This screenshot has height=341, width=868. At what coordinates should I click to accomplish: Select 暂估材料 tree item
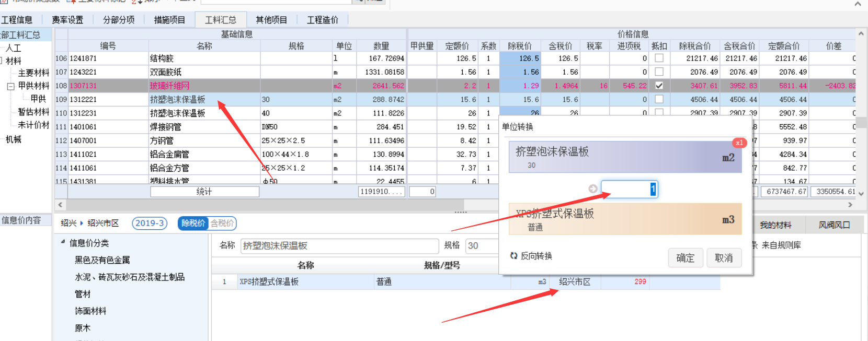33,112
